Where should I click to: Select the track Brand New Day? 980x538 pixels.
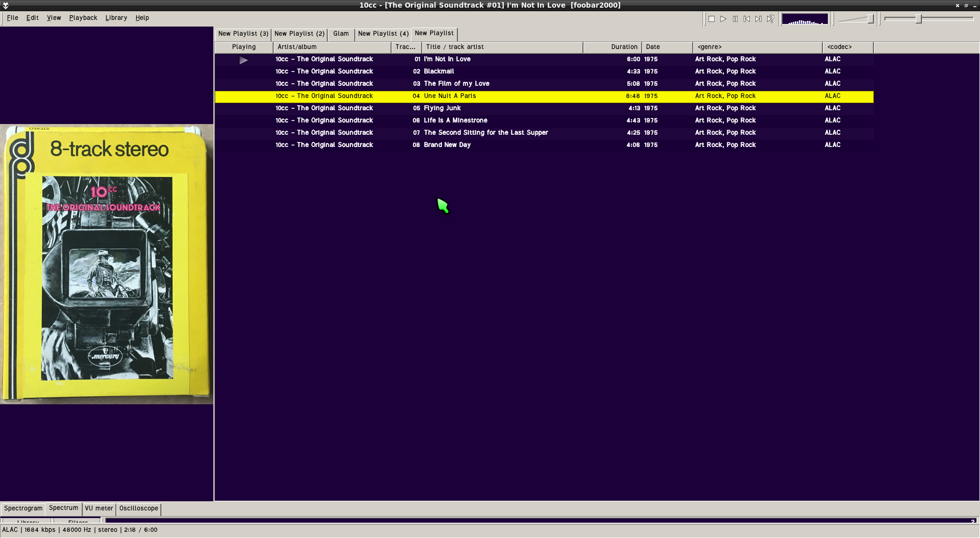544,145
